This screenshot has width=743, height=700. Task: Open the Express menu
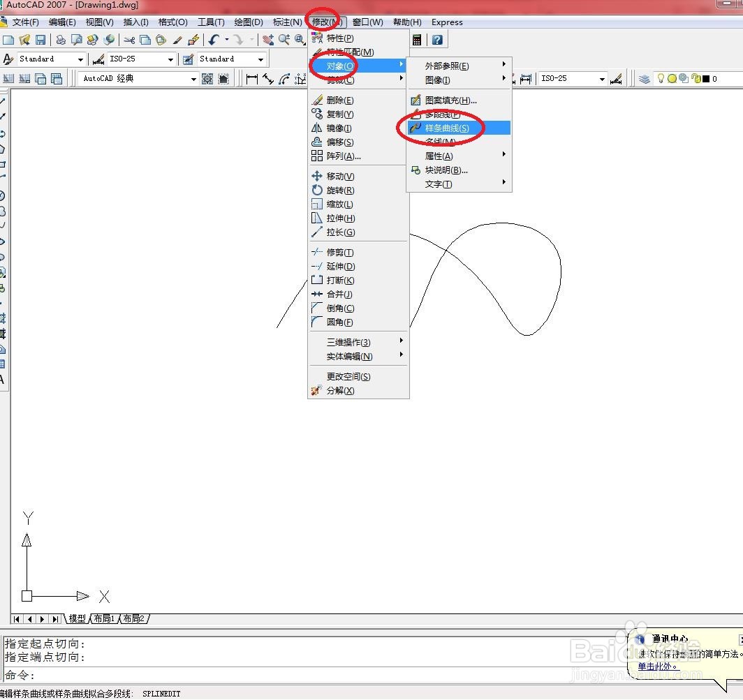[x=447, y=22]
